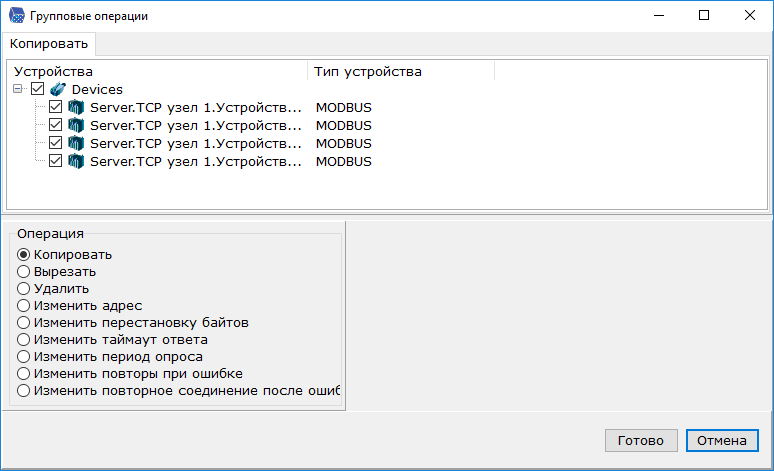The image size is (774, 471).
Task: Click the first Server.TCP device icon
Action: [75, 108]
